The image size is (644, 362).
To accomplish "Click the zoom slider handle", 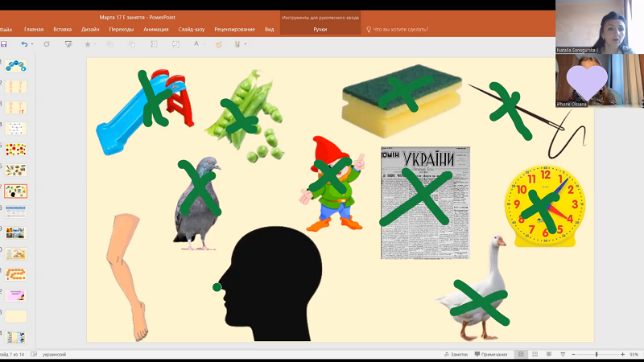I will (x=597, y=354).
